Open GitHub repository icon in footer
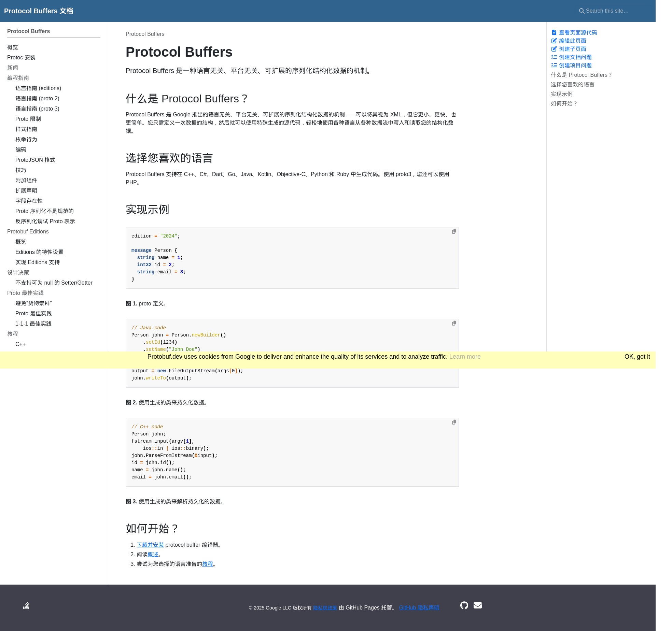Viewport: 672px width, 631px height. [x=464, y=605]
